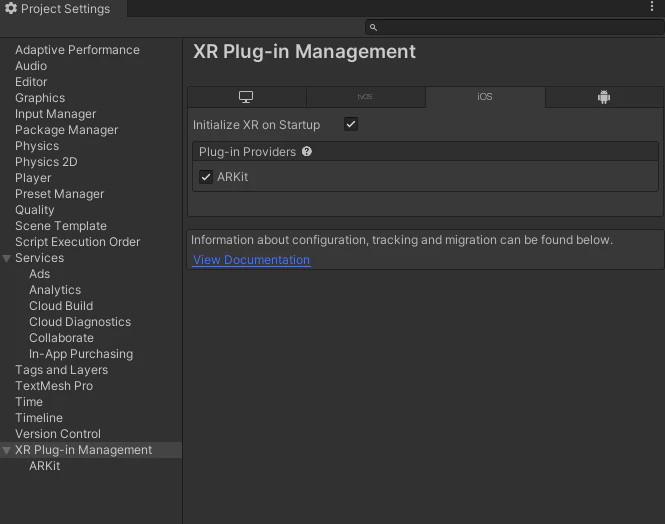Open Player settings
Image resolution: width=665 pixels, height=524 pixels.
click(33, 178)
